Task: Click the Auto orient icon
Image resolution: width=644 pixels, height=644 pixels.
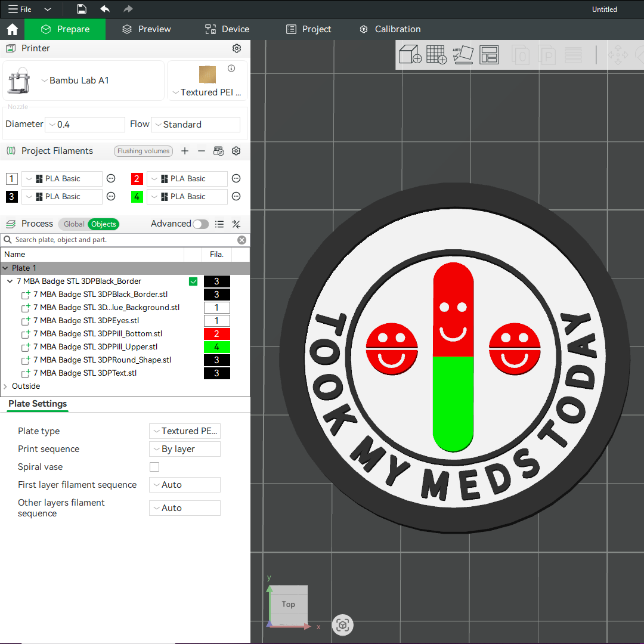Action: point(463,55)
